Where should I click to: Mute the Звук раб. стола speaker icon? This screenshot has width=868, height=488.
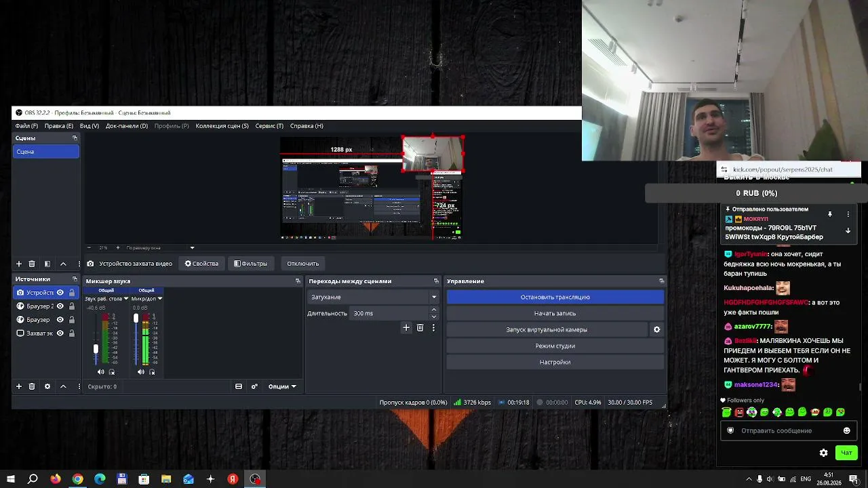tap(101, 371)
